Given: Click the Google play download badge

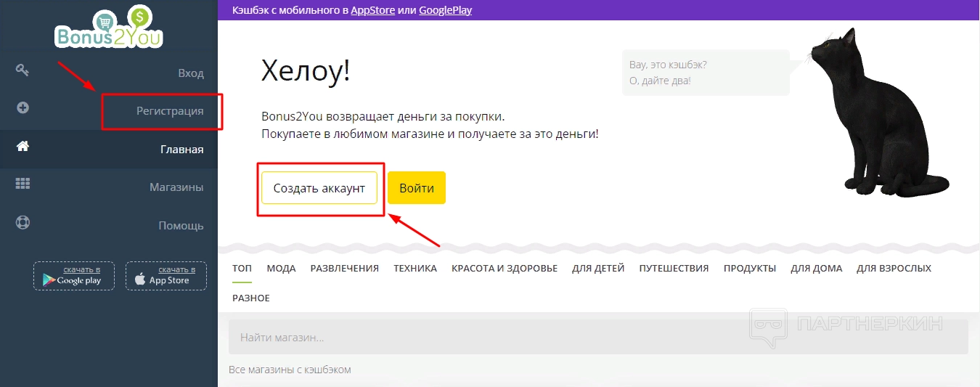Looking at the screenshot, I should pos(73,276).
